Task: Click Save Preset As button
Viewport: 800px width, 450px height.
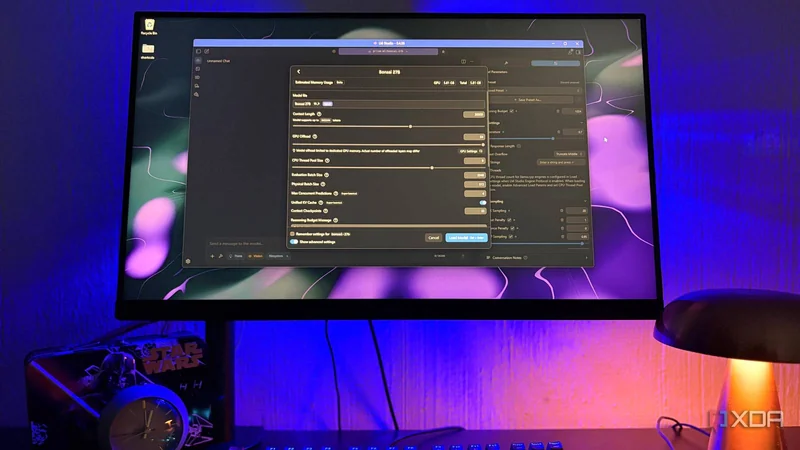Action: (529, 100)
